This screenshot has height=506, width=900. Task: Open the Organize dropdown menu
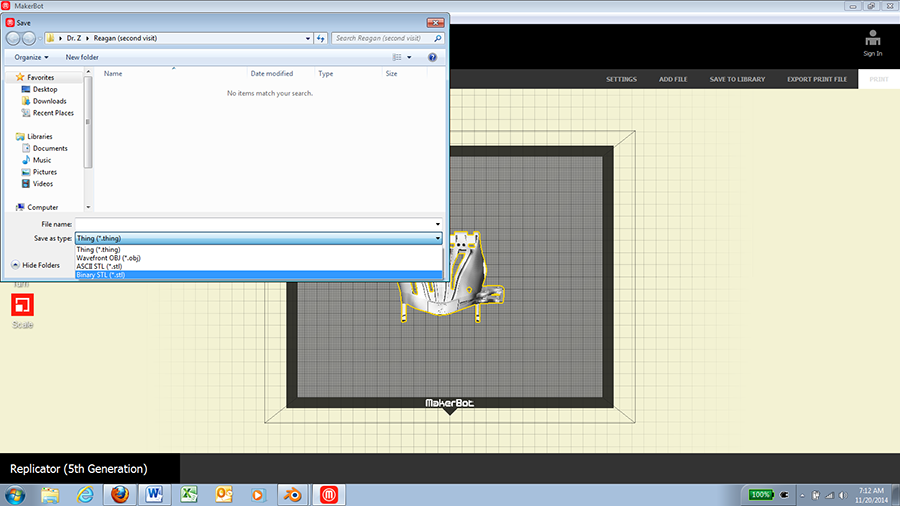tap(32, 57)
